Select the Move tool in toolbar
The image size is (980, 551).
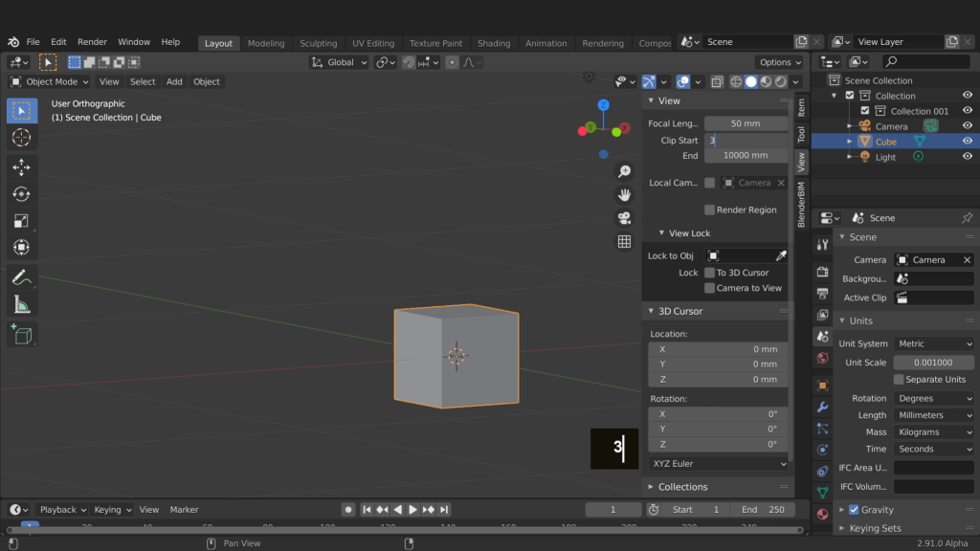tap(21, 167)
